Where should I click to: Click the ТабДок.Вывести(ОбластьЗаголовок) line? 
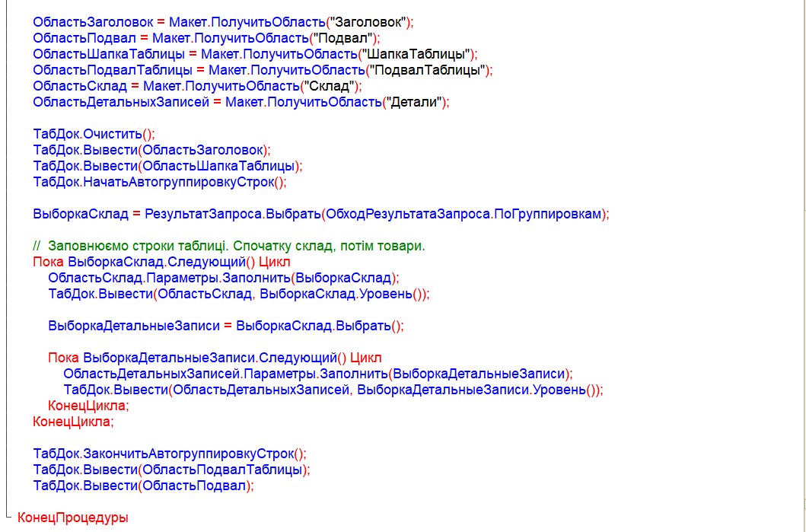point(151,150)
